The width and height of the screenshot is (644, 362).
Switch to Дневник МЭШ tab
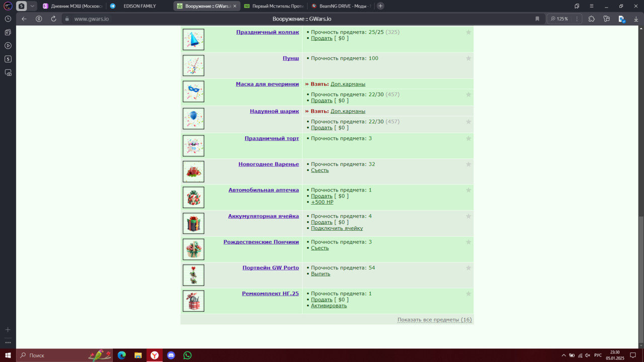[72, 6]
